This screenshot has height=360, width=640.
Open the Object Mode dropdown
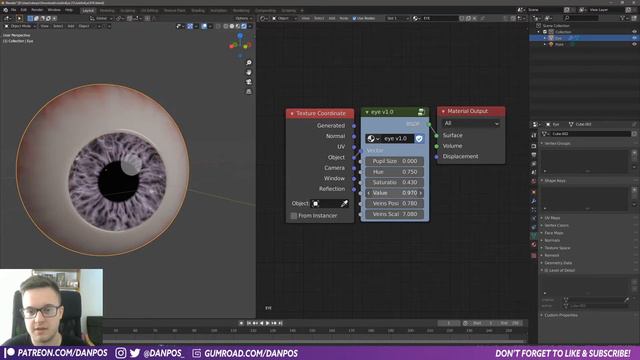coord(20,26)
